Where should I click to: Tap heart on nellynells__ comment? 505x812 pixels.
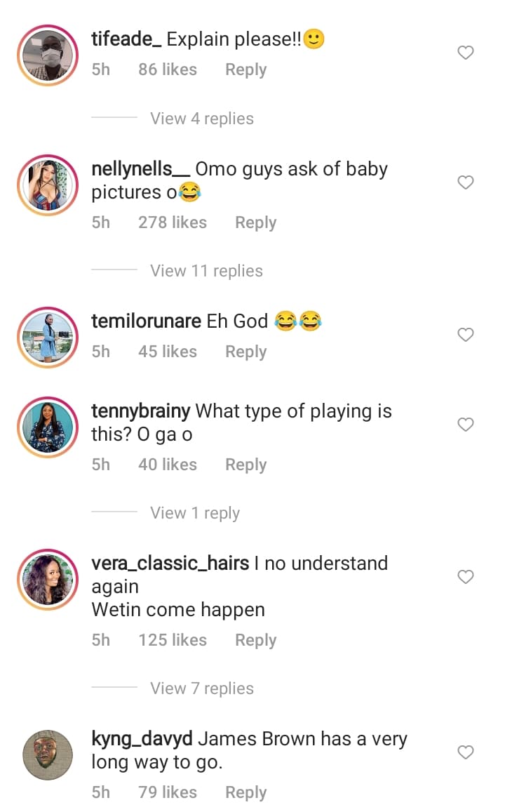[466, 182]
